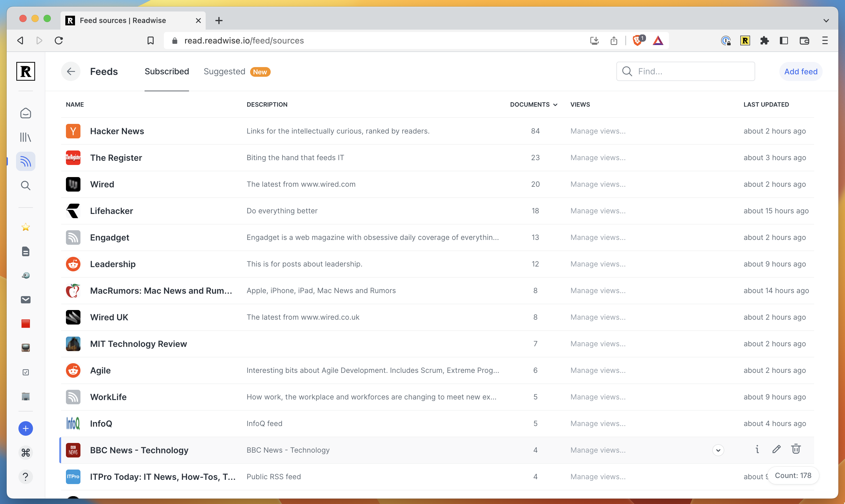
Task: Select the Subscribed tab
Action: click(x=167, y=72)
